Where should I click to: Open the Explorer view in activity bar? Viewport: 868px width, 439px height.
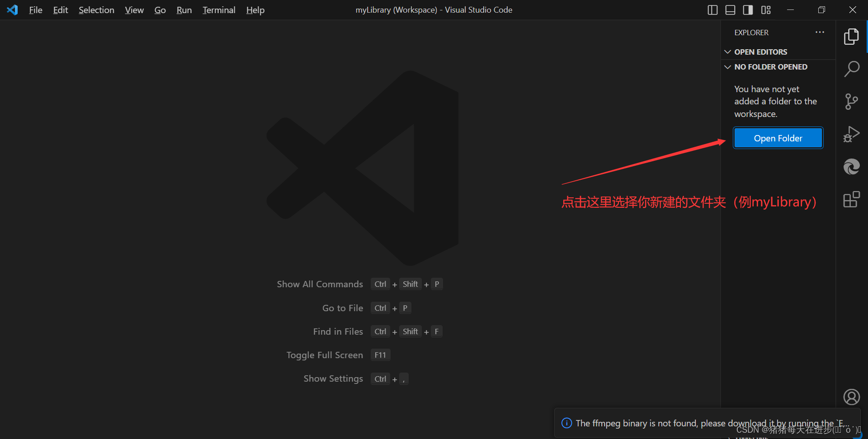(x=851, y=37)
